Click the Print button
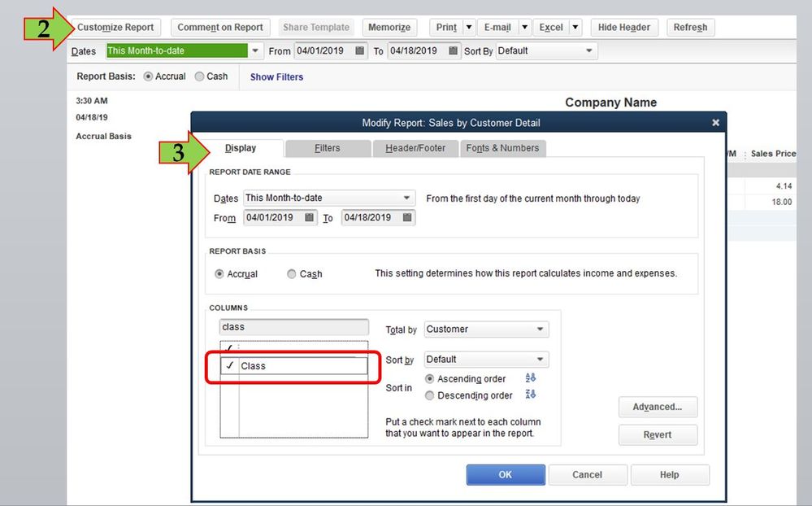Image resolution: width=812 pixels, height=506 pixels. [x=446, y=28]
